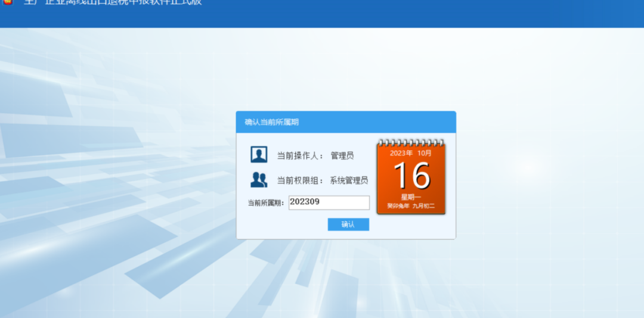Click the 管理员 operator name

(x=342, y=155)
